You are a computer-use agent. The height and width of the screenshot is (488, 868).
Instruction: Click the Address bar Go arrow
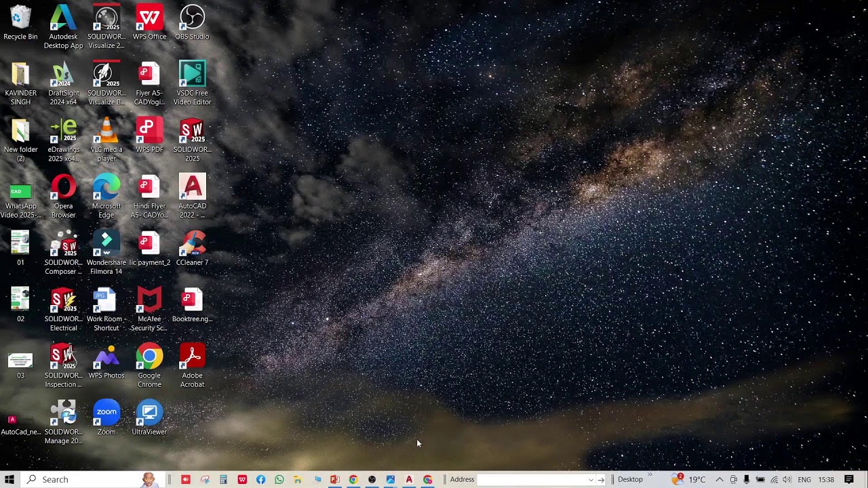click(601, 480)
